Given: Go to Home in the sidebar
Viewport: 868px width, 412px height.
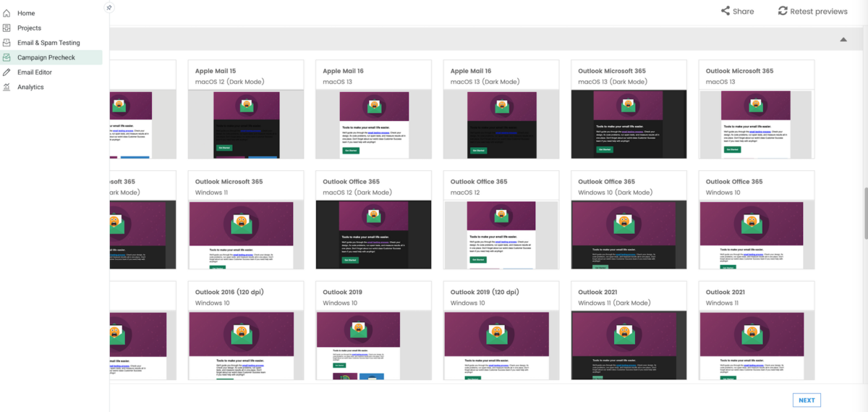Looking at the screenshot, I should [25, 13].
